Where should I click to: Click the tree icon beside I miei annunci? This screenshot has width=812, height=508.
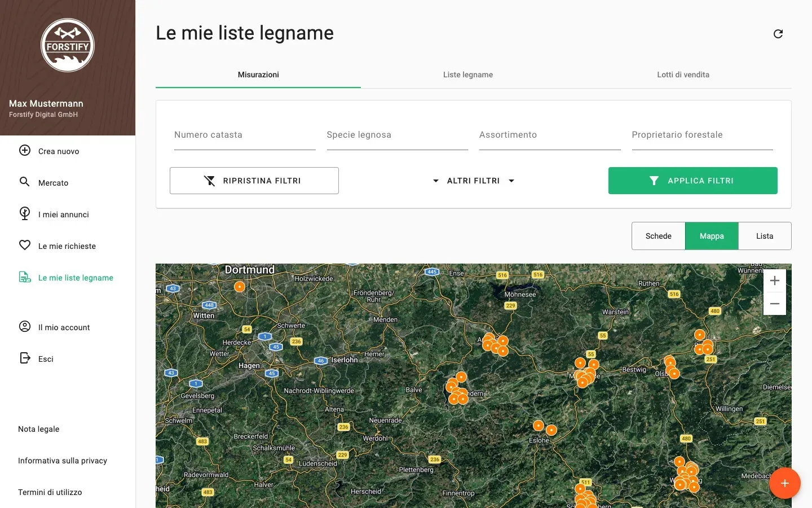pyautogui.click(x=25, y=213)
